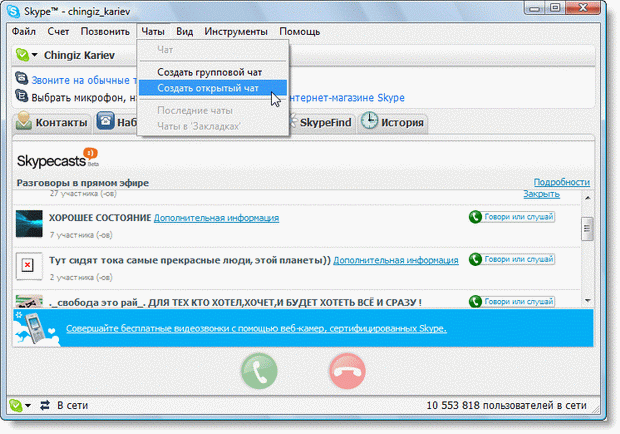Screen dimensions: 620x434
Task: Click the 10 553 818 пользователей в сети text
Action: (x=507, y=406)
